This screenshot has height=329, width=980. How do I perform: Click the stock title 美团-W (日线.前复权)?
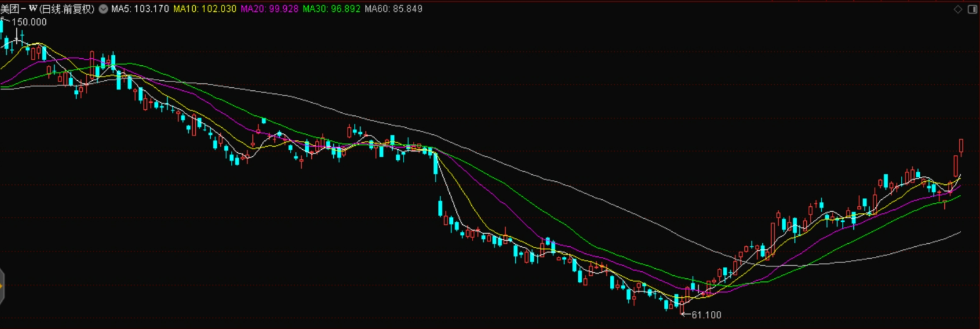tap(47, 9)
